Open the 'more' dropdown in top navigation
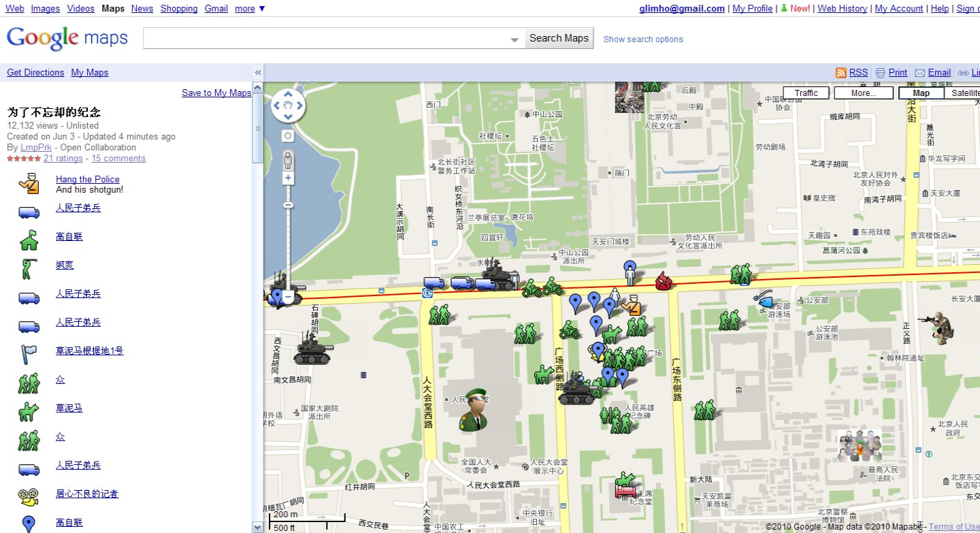 pyautogui.click(x=250, y=9)
